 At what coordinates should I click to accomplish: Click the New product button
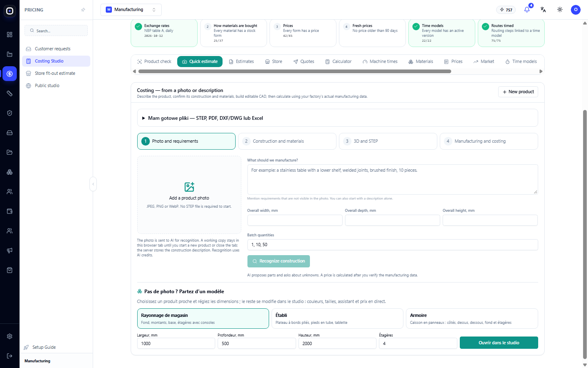click(518, 92)
